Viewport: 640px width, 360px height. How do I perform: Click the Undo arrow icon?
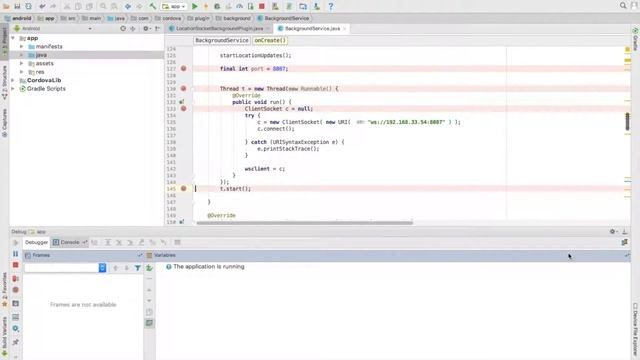(x=42, y=6)
